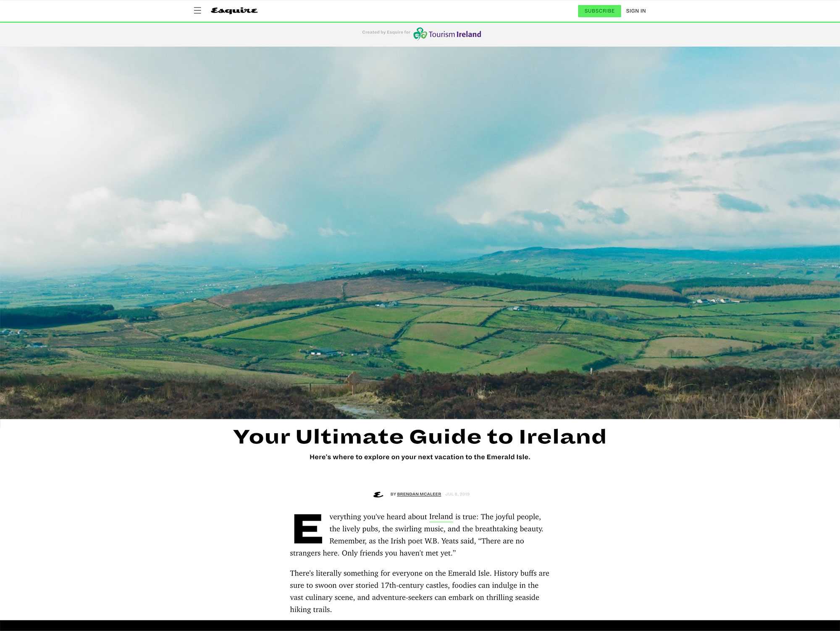Click the small Esquire 'E' author icon
This screenshot has height=631, width=840.
tap(378, 495)
